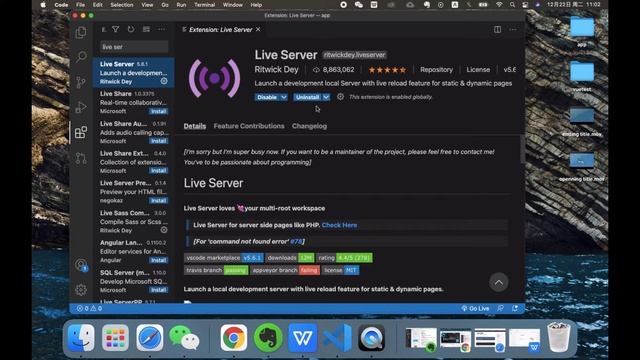Open the Manage gear in activity bar
This screenshot has width=640, height=360.
point(81,290)
